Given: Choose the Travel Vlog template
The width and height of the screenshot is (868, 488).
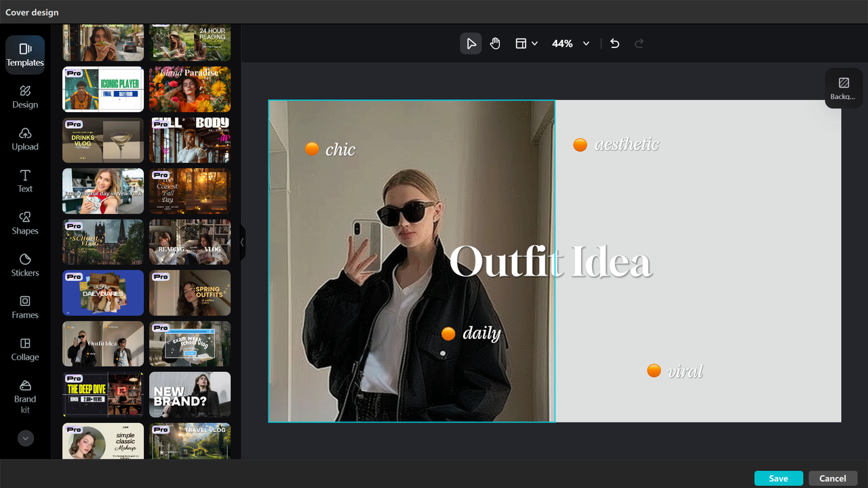Looking at the screenshot, I should [x=190, y=441].
